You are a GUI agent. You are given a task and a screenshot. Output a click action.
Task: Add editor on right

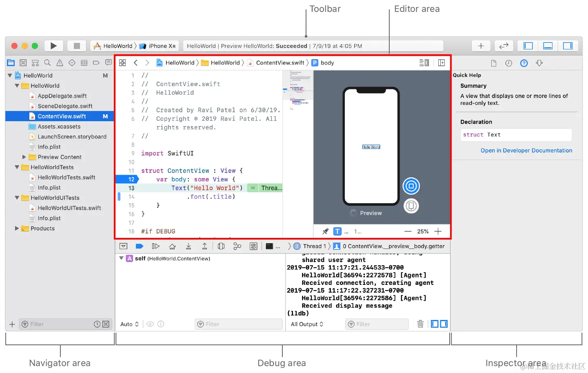click(x=442, y=63)
